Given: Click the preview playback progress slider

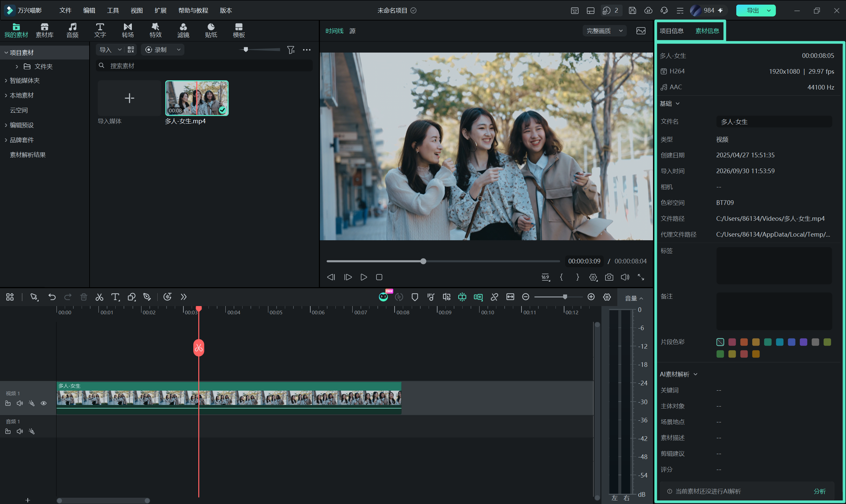Looking at the screenshot, I should tap(443, 261).
